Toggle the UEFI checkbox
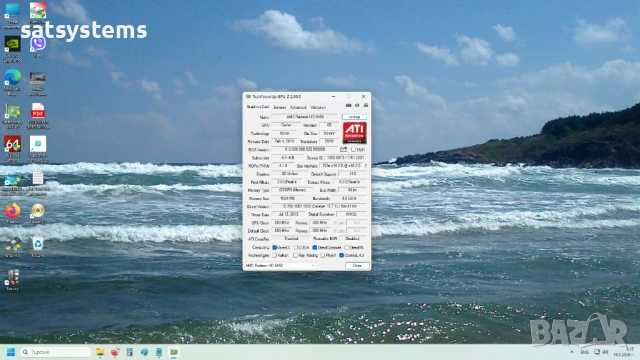This screenshot has height=360, width=640. pyautogui.click(x=353, y=150)
